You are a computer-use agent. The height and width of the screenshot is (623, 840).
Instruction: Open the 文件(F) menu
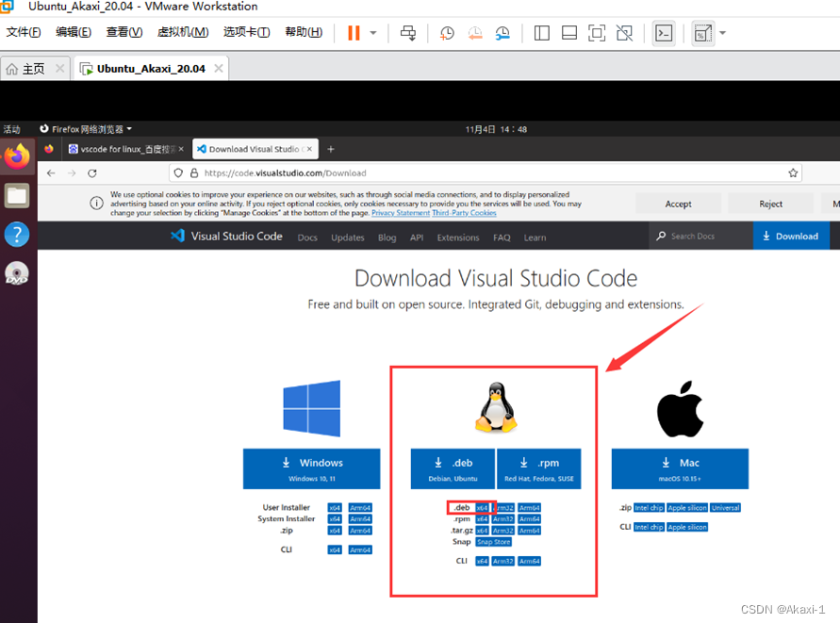pos(23,32)
